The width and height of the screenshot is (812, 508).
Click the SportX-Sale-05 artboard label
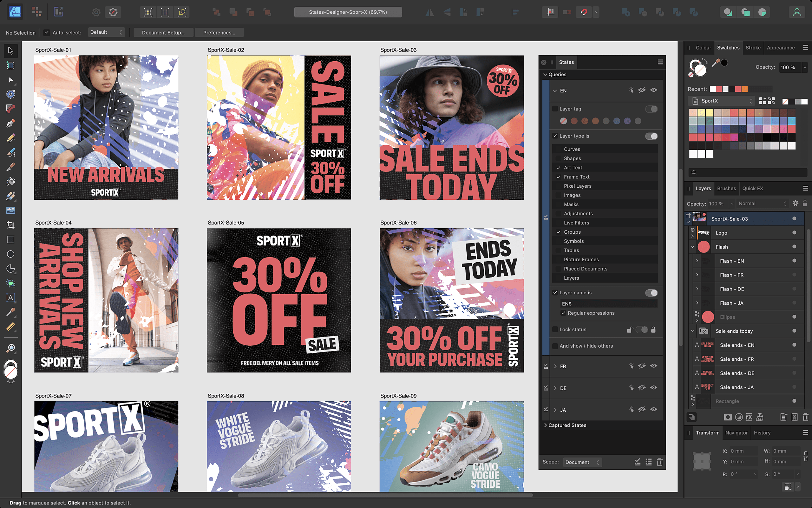(226, 223)
